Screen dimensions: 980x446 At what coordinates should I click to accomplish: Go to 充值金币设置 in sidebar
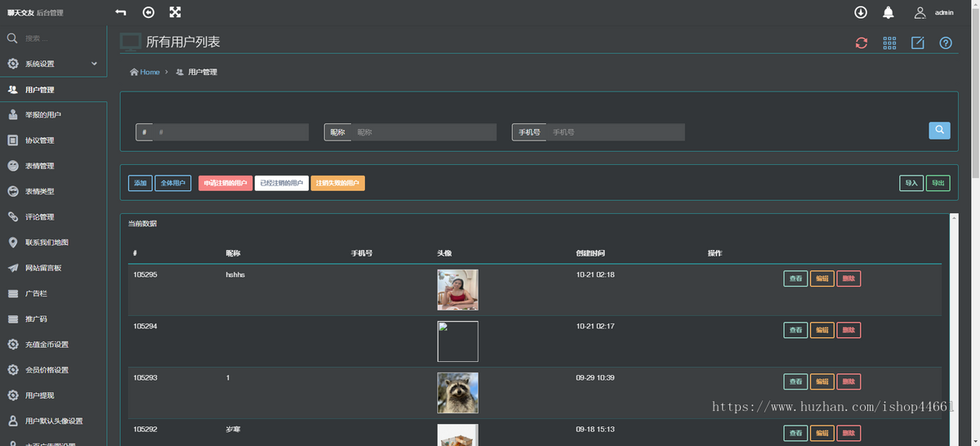click(47, 345)
